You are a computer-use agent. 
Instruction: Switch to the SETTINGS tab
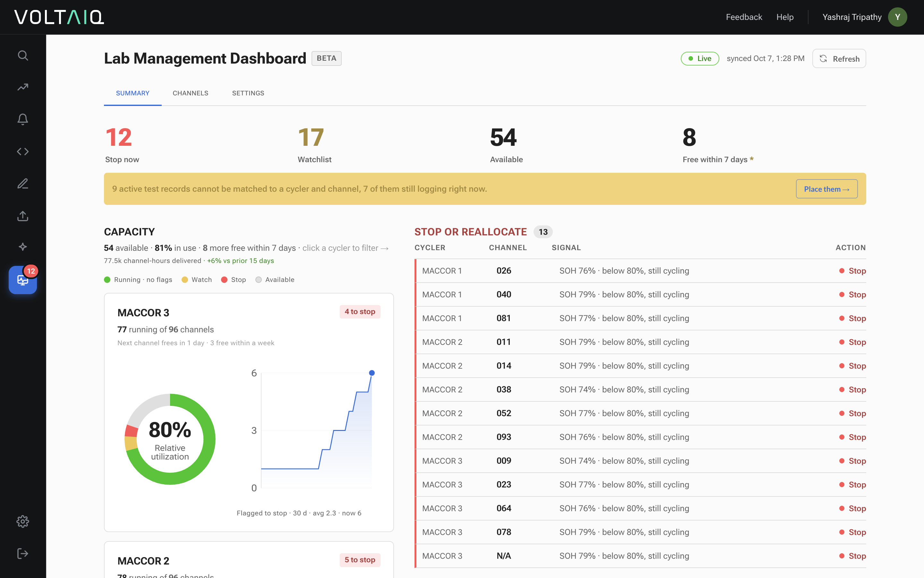click(248, 93)
